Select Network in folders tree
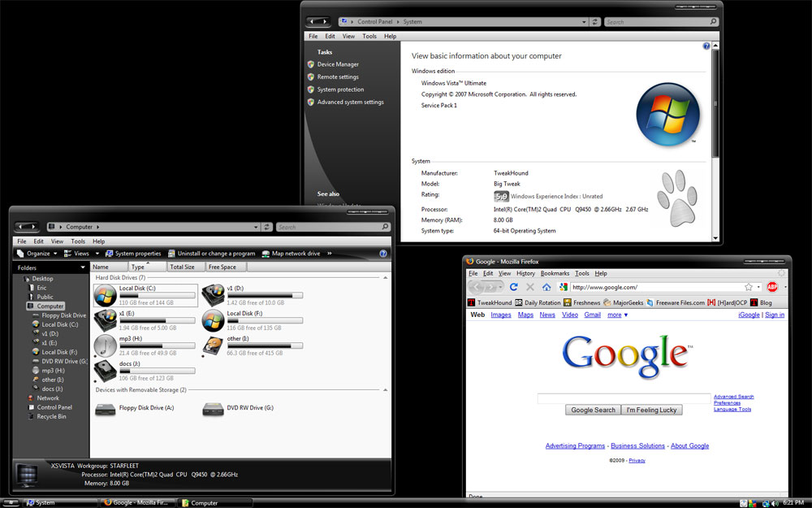 (48, 398)
